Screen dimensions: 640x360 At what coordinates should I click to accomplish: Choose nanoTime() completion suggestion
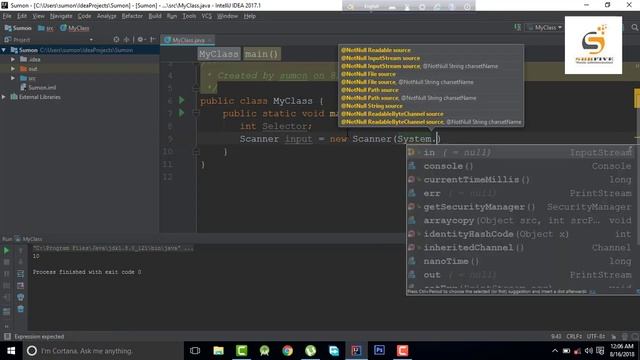520,261
